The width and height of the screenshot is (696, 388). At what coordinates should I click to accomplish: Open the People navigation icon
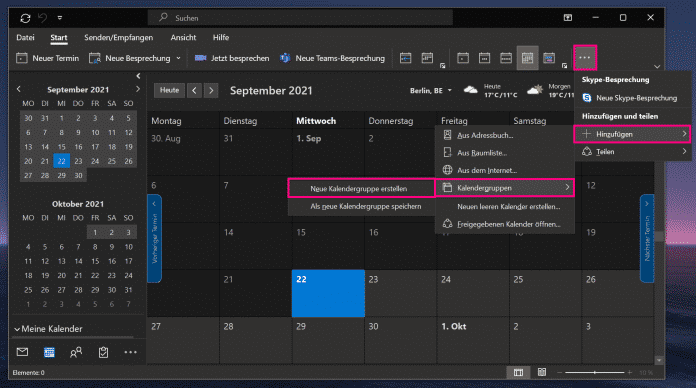(x=76, y=352)
